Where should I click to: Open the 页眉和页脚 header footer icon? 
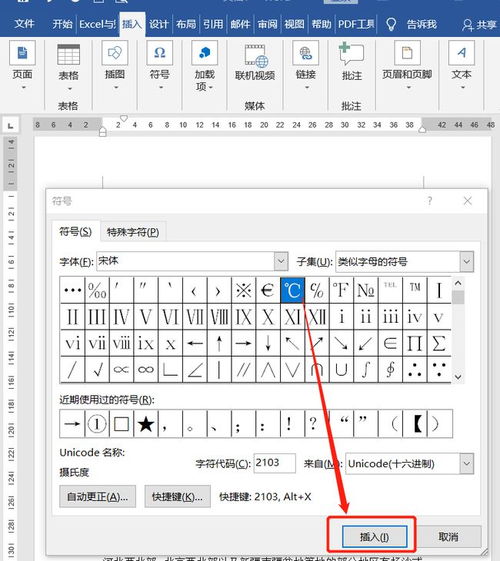point(407,53)
